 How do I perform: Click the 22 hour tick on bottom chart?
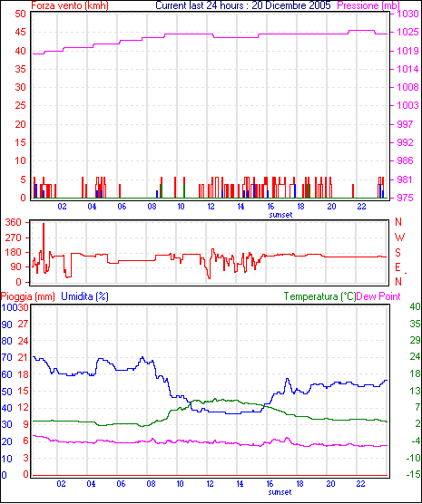click(361, 484)
